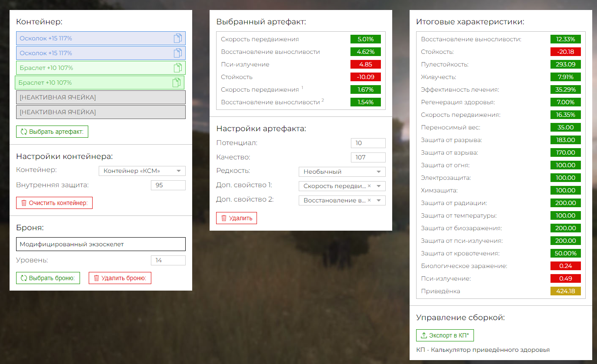The height and width of the screenshot is (364, 597).
Task: Click the Приведёнка value 424.18
Action: [x=566, y=291]
